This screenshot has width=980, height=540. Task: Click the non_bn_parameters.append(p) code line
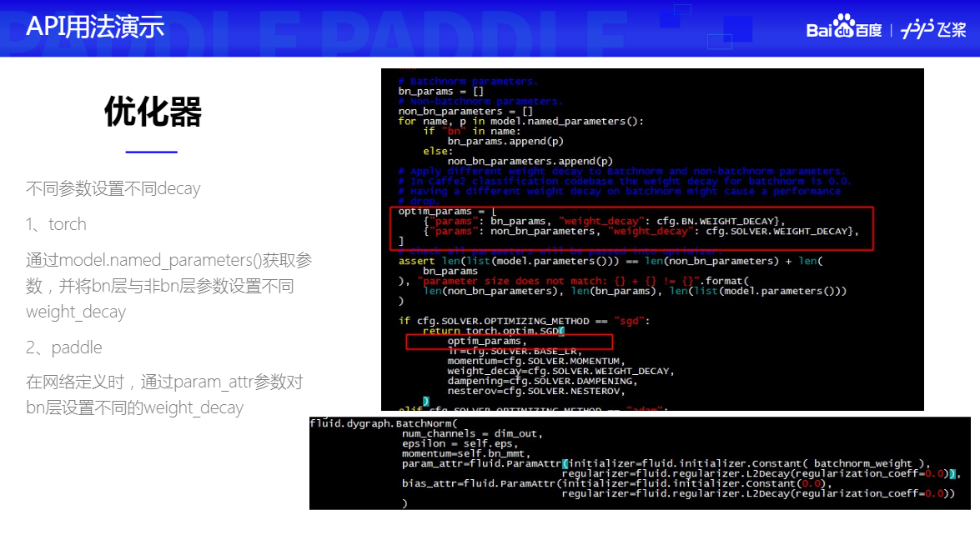tap(530, 161)
